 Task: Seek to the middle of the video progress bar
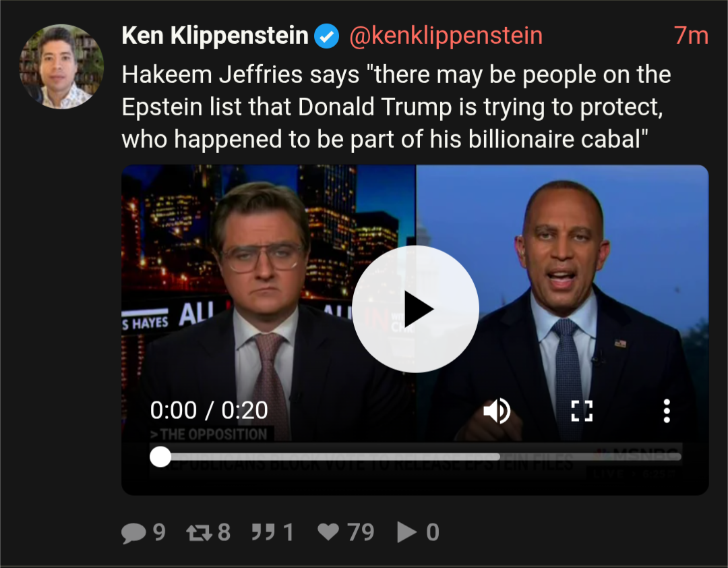415,457
